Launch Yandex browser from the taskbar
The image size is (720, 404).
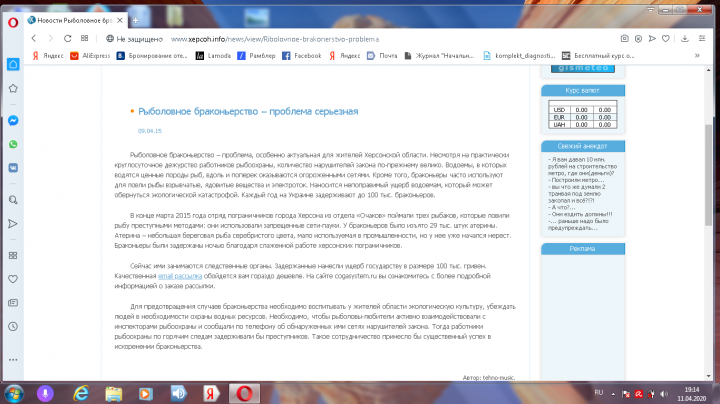pyautogui.click(x=211, y=393)
